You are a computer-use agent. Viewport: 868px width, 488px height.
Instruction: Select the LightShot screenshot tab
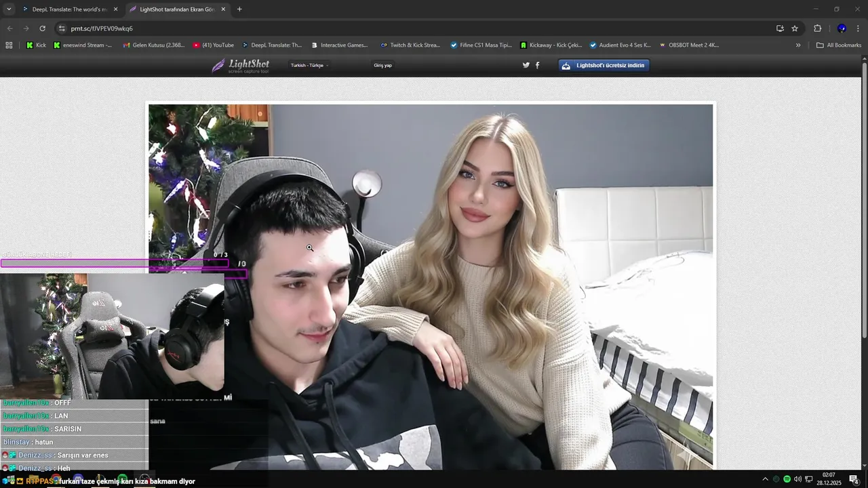(176, 9)
